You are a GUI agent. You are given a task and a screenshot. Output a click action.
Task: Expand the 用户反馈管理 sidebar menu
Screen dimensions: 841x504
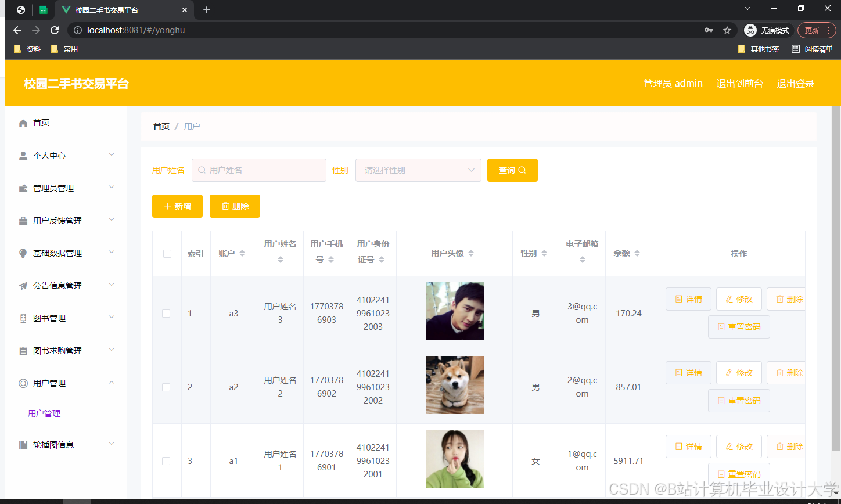pyautogui.click(x=112, y=219)
